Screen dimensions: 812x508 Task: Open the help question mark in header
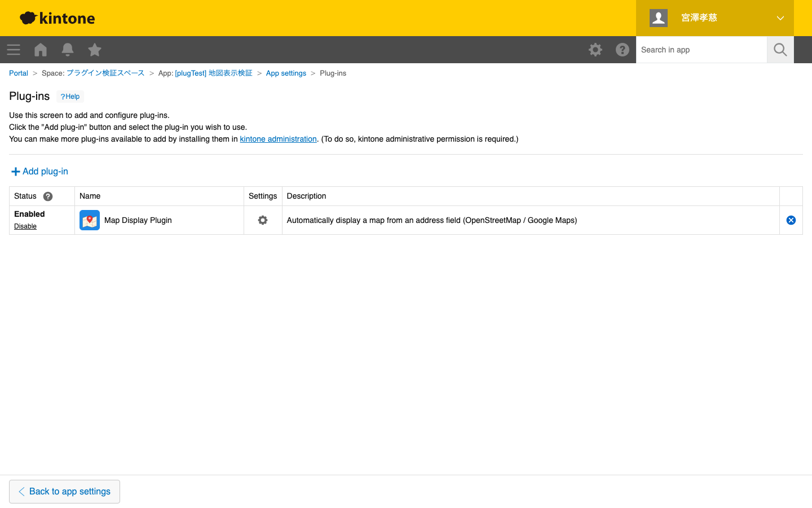(x=623, y=50)
